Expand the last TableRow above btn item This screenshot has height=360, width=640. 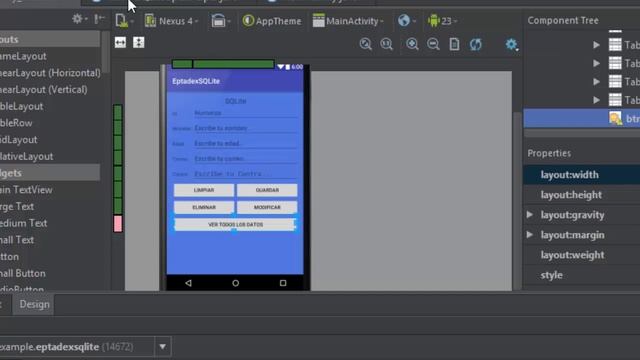(596, 100)
